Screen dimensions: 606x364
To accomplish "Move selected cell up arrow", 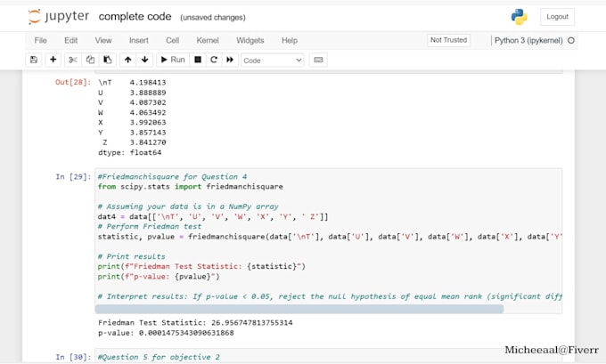I will pyautogui.click(x=128, y=60).
